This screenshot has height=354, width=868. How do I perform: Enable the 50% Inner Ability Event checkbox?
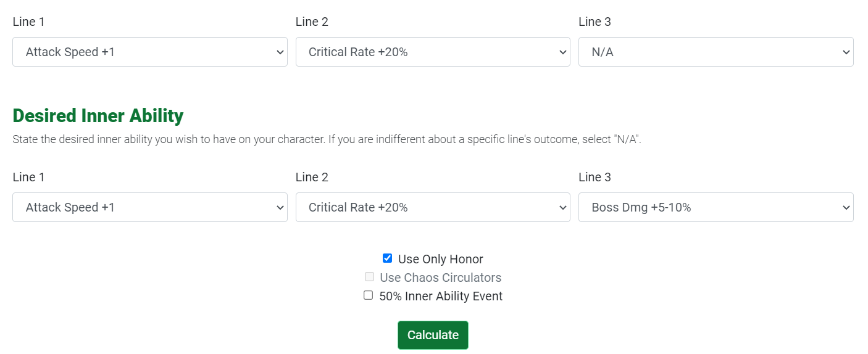tap(369, 295)
